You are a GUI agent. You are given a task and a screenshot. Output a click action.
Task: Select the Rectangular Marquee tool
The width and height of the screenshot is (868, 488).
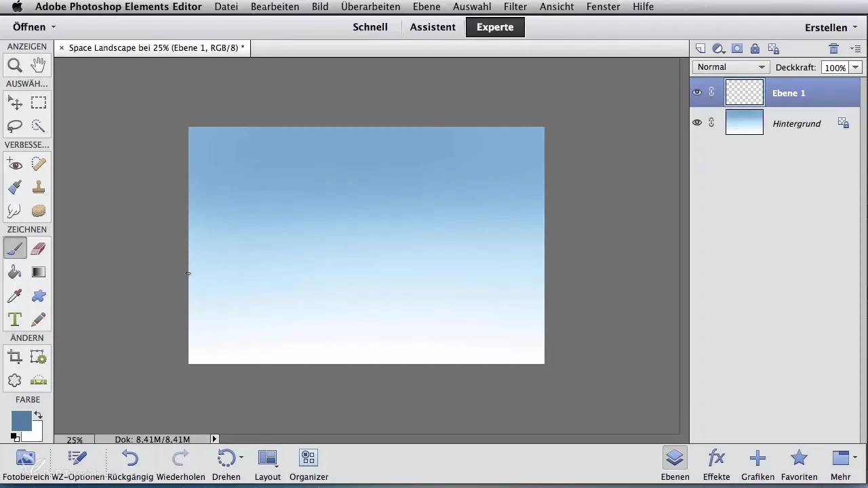pos(39,103)
